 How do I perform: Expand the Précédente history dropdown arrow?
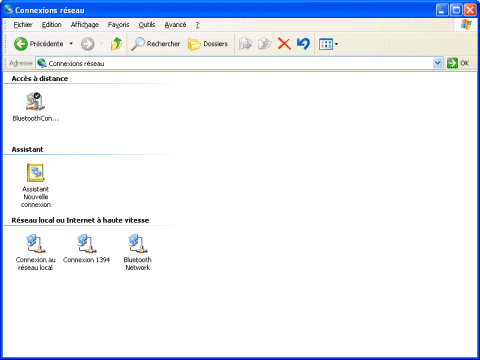click(71, 44)
